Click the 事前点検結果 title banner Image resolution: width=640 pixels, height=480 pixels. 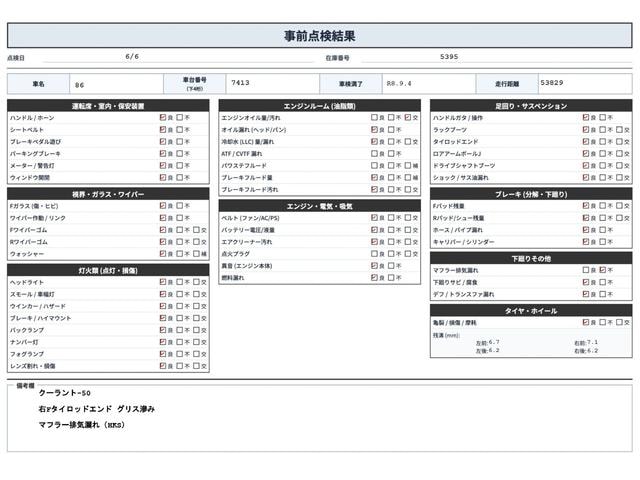click(x=320, y=36)
